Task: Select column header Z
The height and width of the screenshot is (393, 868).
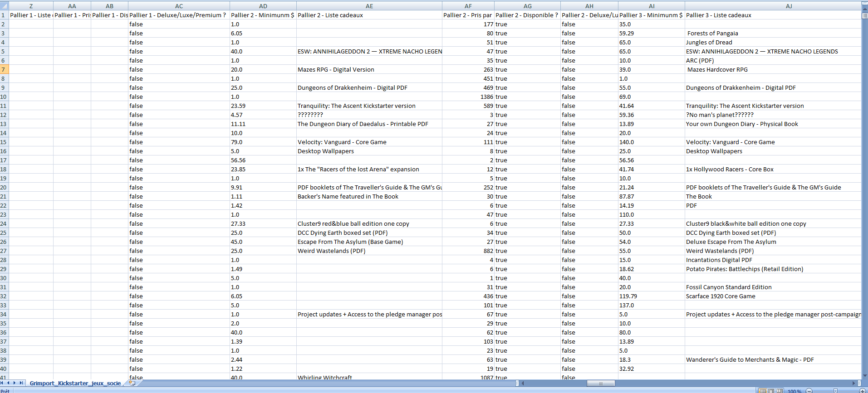Action: click(31, 6)
